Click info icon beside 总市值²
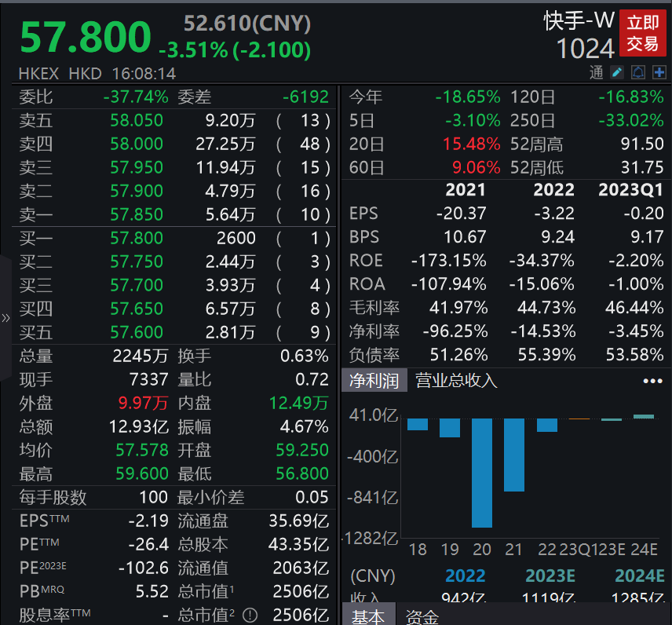Viewport: 672px width, 625px height. pos(250,615)
